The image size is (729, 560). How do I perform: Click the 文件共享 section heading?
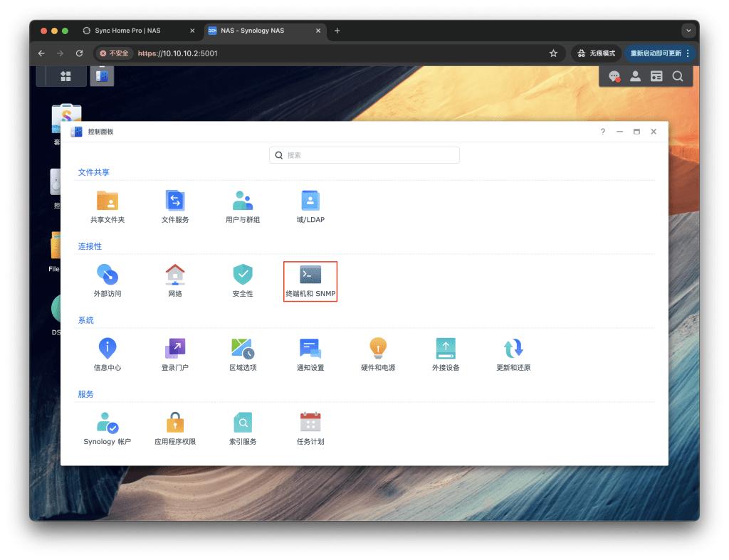coord(93,172)
